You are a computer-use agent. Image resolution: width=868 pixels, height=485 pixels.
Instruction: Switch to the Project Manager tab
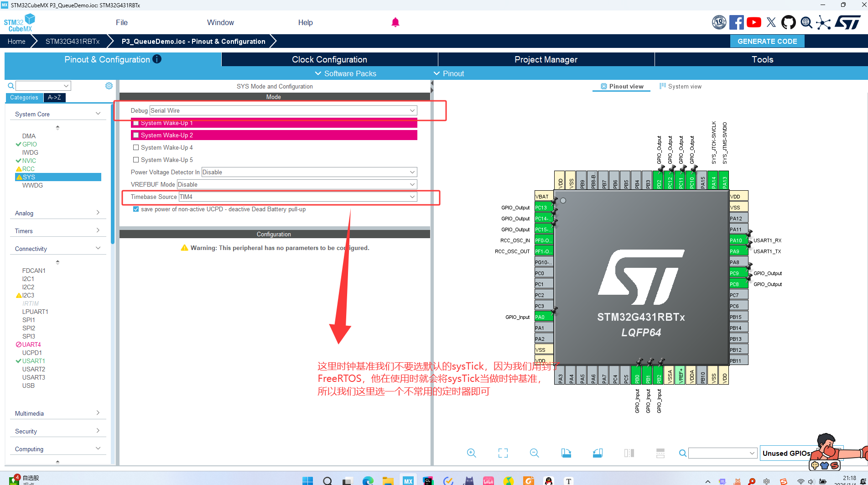tap(546, 59)
